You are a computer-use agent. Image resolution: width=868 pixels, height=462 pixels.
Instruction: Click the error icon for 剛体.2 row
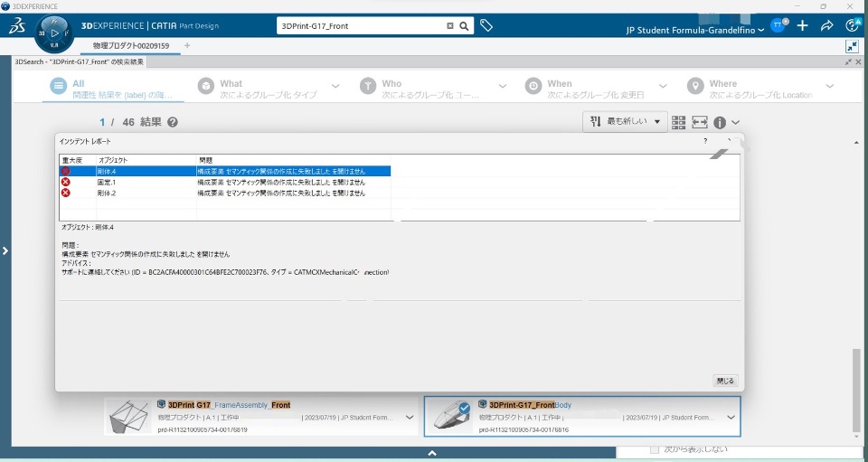click(66, 193)
